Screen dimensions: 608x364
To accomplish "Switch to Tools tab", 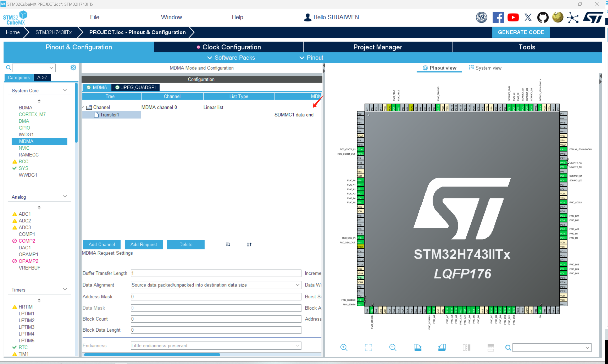I will 527,47.
